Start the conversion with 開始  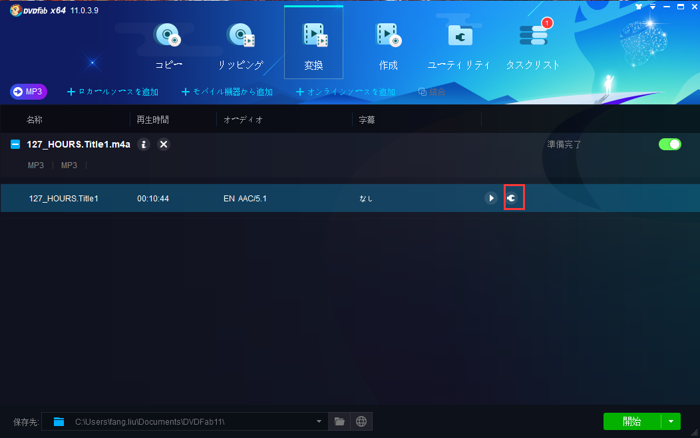[x=632, y=421]
